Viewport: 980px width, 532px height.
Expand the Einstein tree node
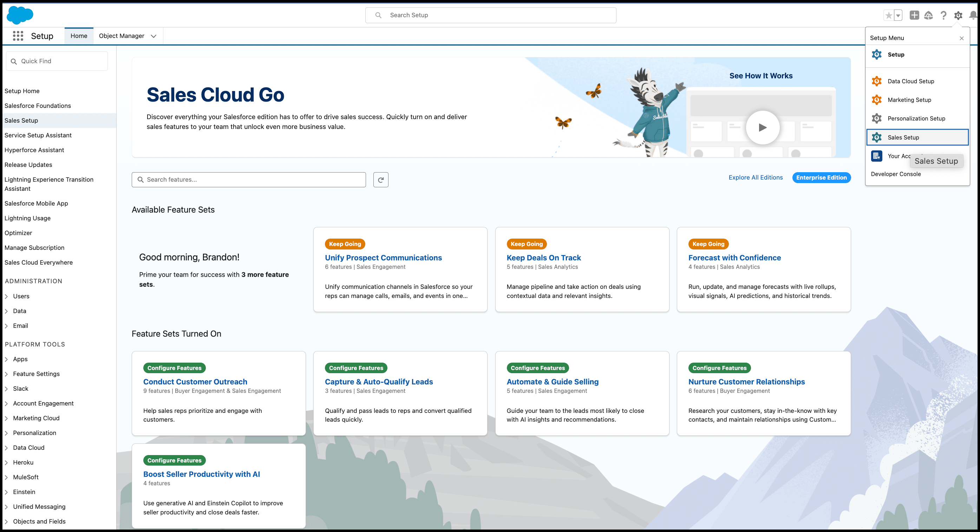(x=6, y=492)
